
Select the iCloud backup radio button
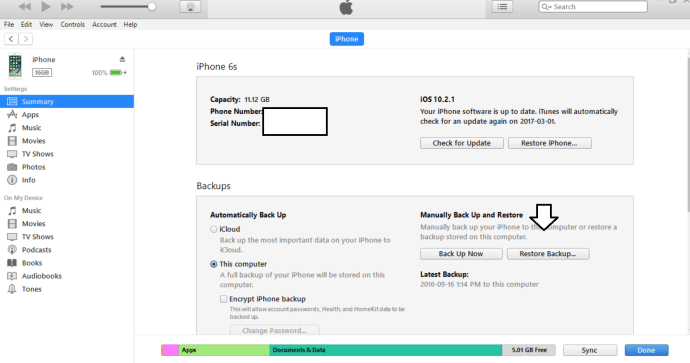pos(213,229)
